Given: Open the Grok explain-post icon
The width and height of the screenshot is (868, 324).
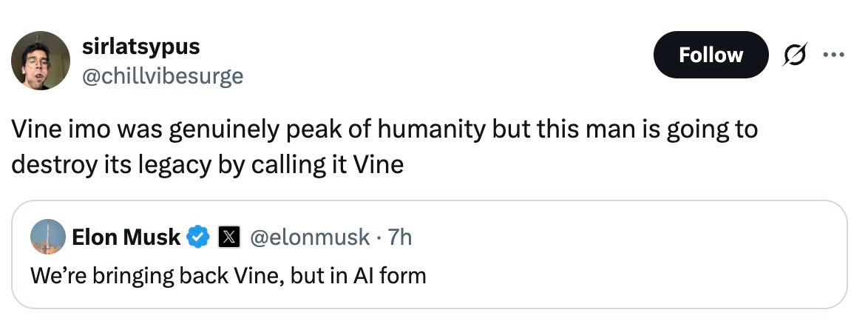Looking at the screenshot, I should [796, 54].
